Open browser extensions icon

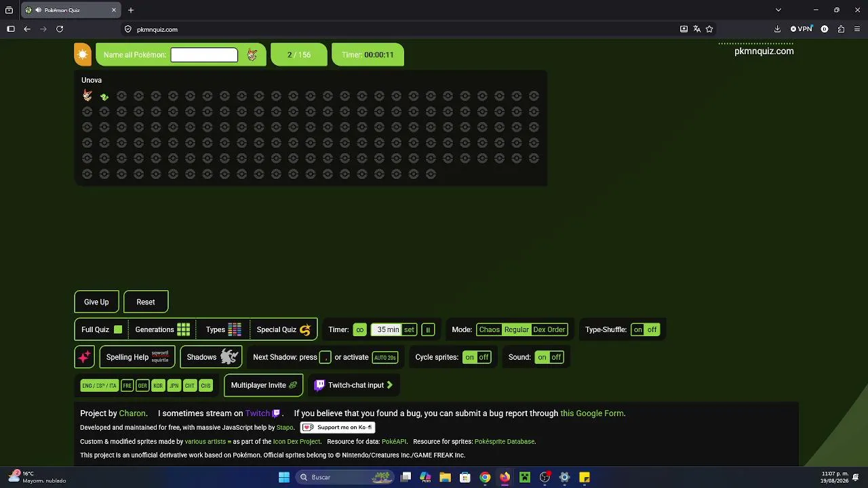click(841, 29)
